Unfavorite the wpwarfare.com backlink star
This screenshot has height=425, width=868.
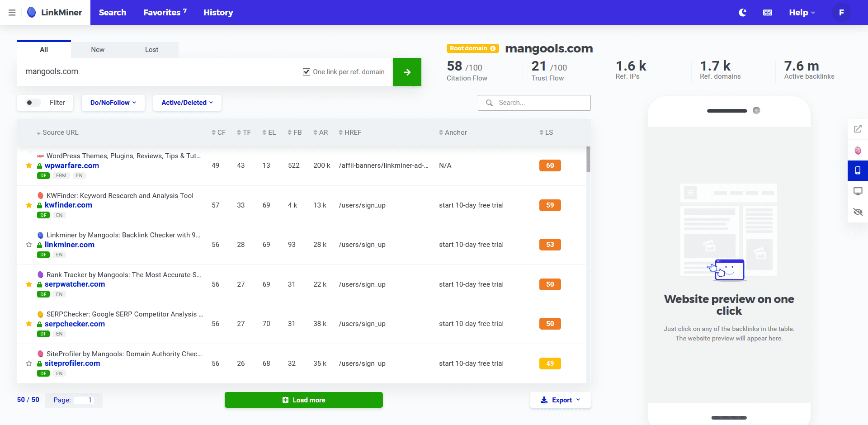point(28,165)
